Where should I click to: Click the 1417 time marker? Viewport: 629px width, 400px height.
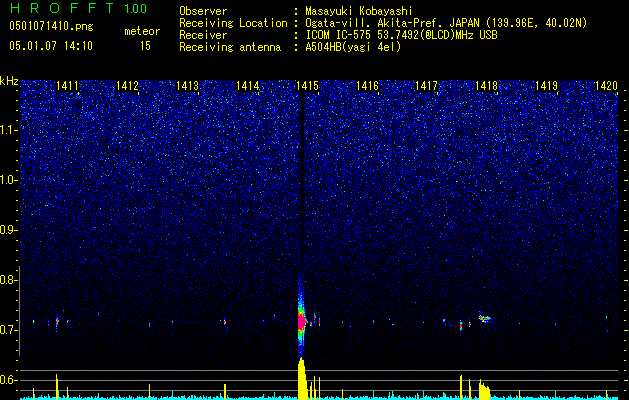click(x=426, y=86)
